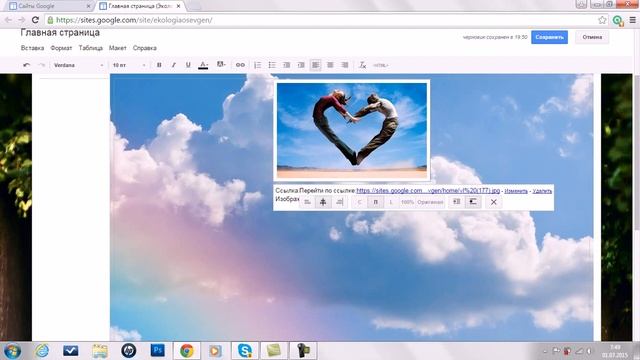Apply a bulleted list
Screen dimensions: 640x360
[272, 65]
